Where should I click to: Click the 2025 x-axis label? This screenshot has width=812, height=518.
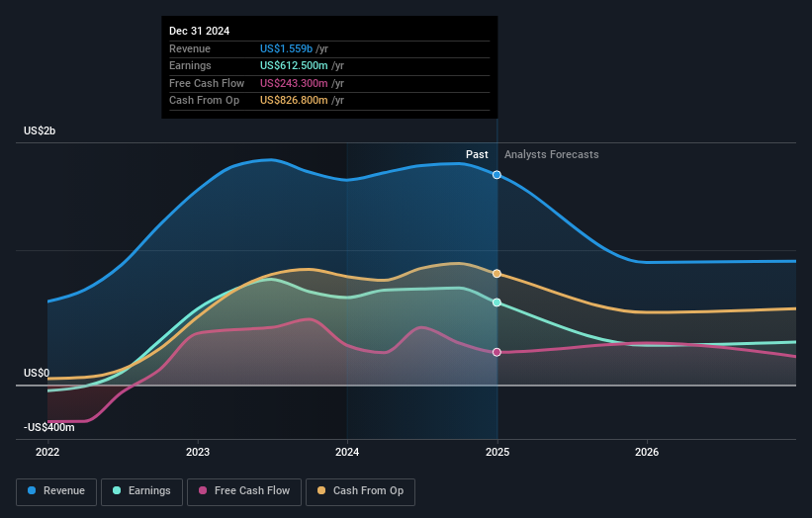497,452
